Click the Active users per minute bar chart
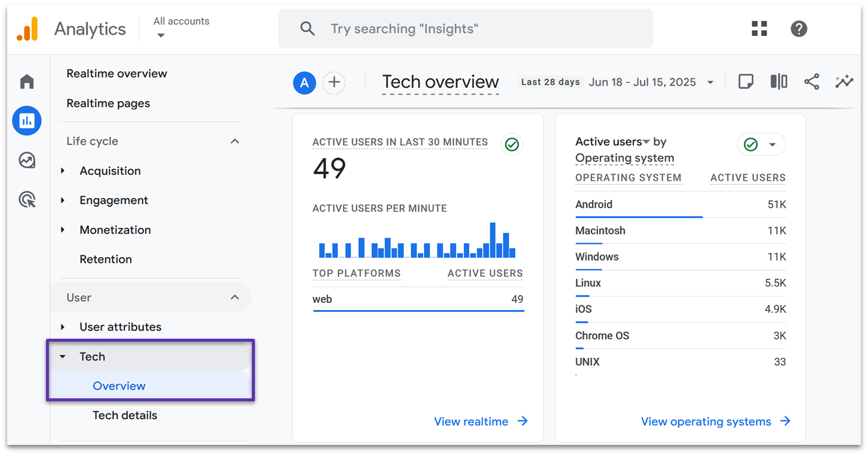Screen dimensions: 868x455 click(x=417, y=240)
